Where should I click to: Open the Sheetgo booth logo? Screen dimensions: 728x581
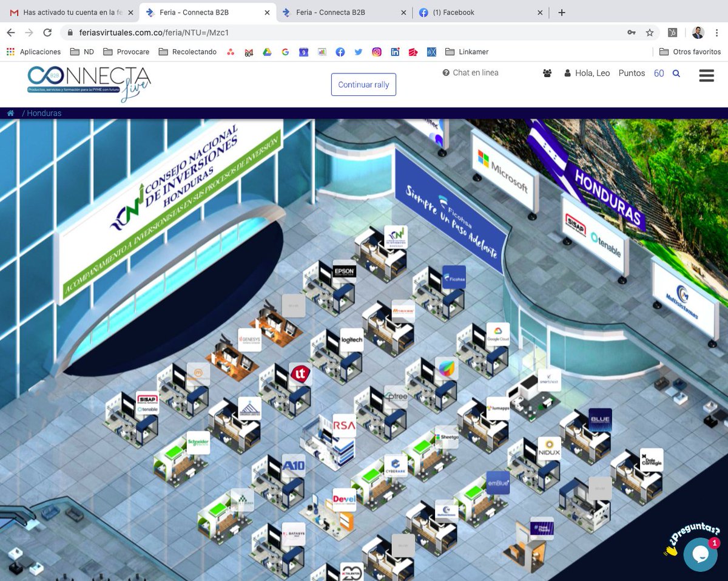pos(447,437)
